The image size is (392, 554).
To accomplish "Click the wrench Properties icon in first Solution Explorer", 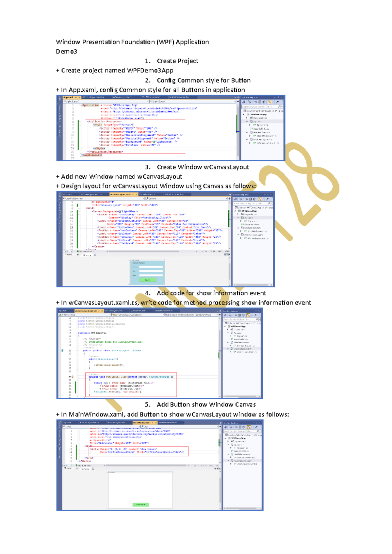I will point(278,102).
